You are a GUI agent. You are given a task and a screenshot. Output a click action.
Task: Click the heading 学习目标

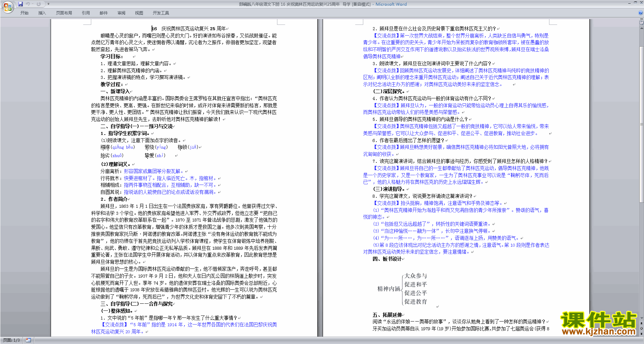[111, 56]
